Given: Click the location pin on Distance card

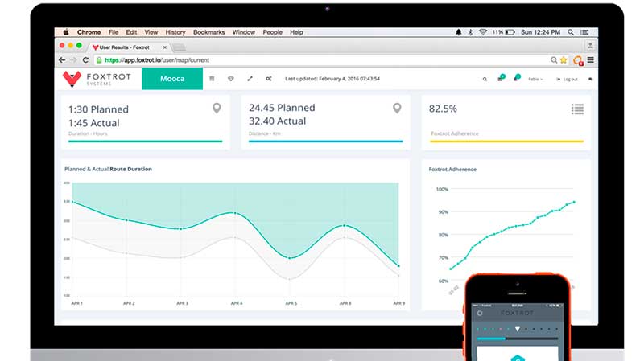Looking at the screenshot, I should (397, 109).
